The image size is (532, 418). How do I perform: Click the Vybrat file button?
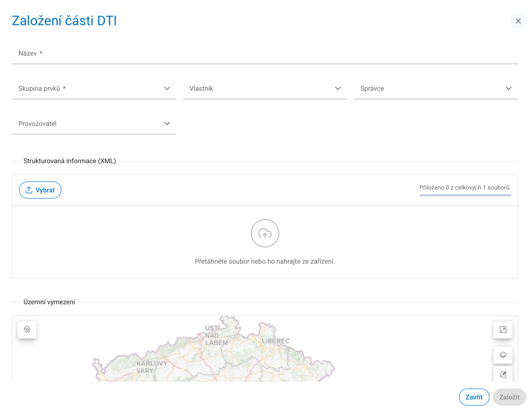pos(40,190)
